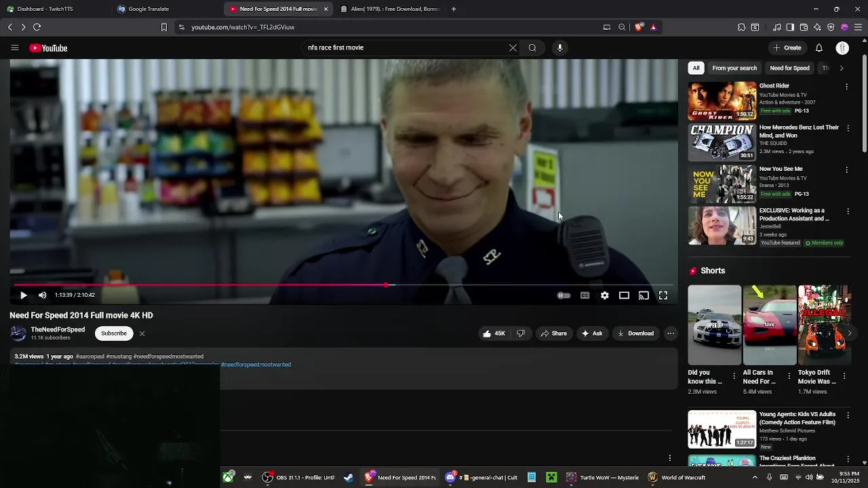Open TheNeedForSpeed channel avatar
868x488 pixels.
18,333
